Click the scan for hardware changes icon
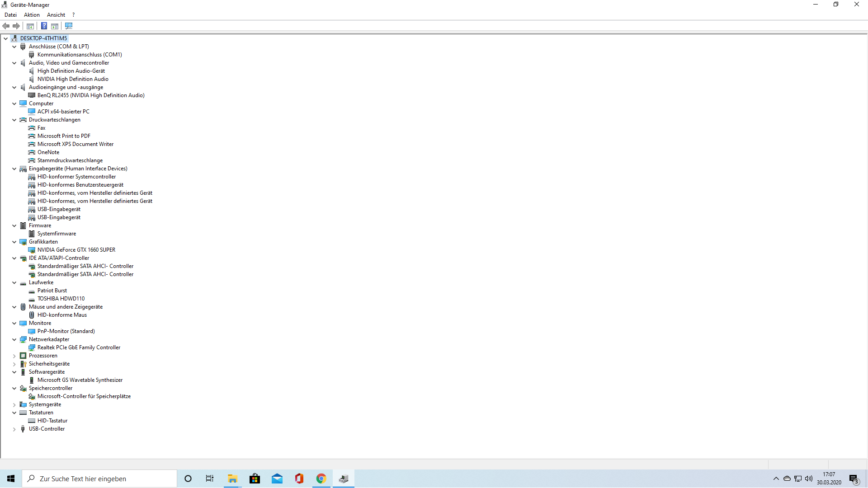The width and height of the screenshot is (868, 488). coord(69,26)
